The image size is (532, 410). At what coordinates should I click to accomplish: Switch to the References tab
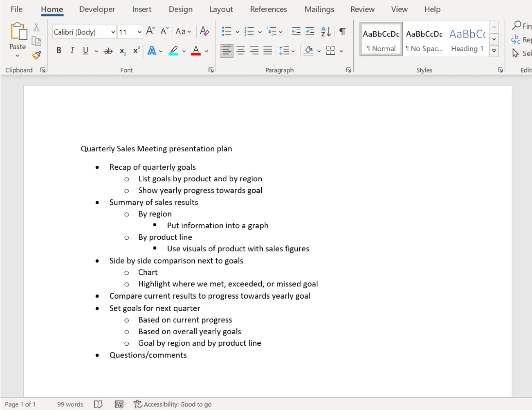coord(268,9)
